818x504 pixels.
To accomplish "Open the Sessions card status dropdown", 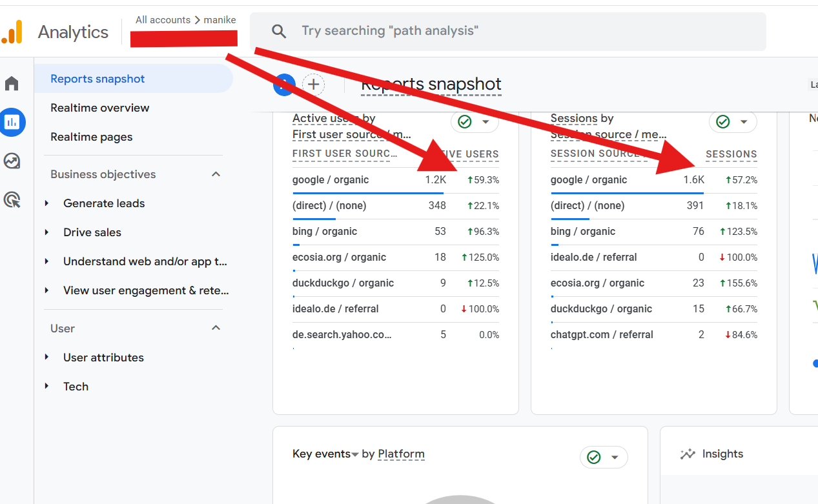I will 743,122.
